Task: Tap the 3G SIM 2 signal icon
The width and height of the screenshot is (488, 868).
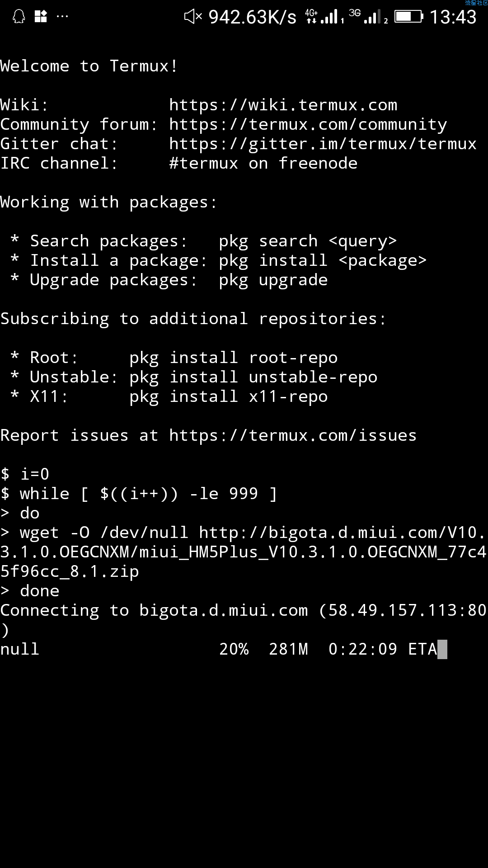Action: pyautogui.click(x=368, y=16)
